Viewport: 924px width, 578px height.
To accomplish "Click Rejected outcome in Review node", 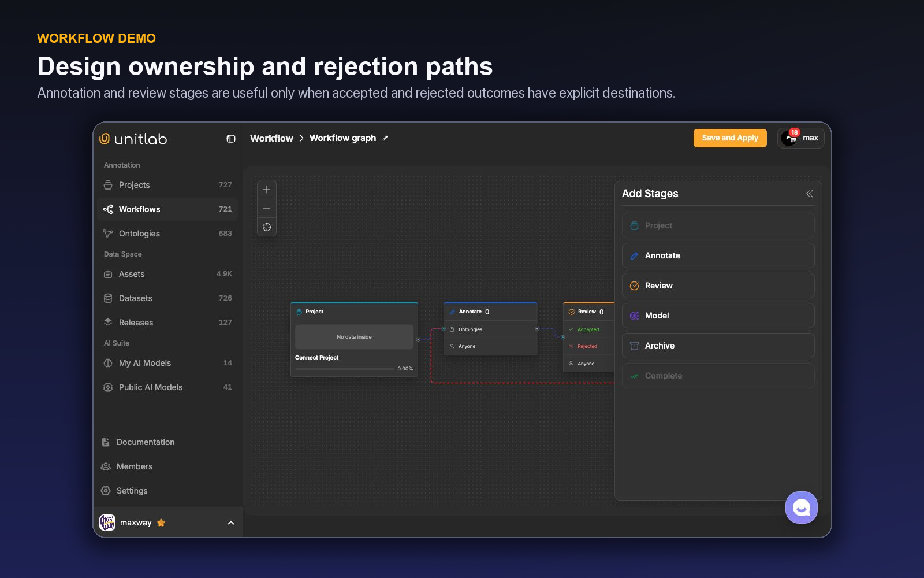I will click(x=589, y=346).
